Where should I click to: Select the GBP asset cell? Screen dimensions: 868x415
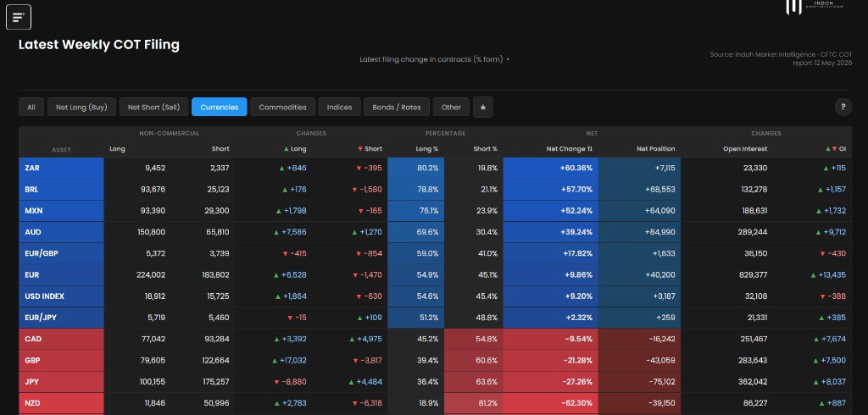tap(61, 360)
